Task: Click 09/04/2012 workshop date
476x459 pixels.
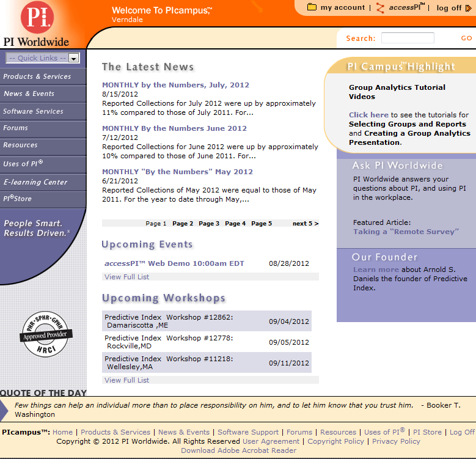Action: coord(288,321)
